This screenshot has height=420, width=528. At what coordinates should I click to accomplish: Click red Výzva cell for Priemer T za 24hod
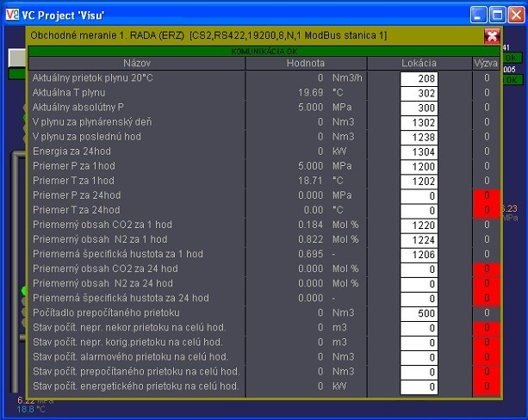tap(487, 210)
